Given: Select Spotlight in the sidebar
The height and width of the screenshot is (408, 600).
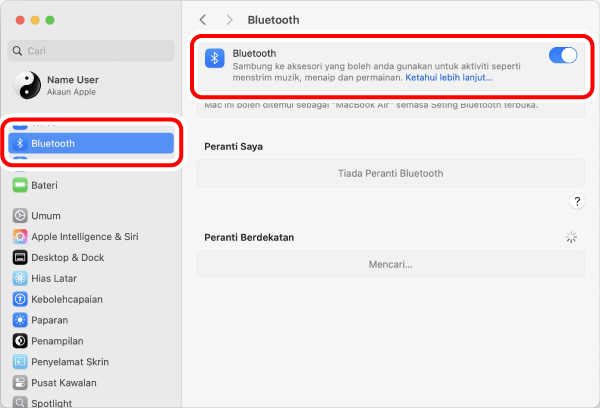Looking at the screenshot, I should point(51,403).
